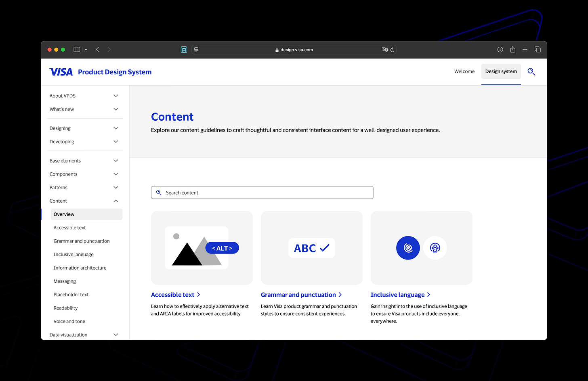Toggle the Safari sidebar icon

pyautogui.click(x=77, y=49)
